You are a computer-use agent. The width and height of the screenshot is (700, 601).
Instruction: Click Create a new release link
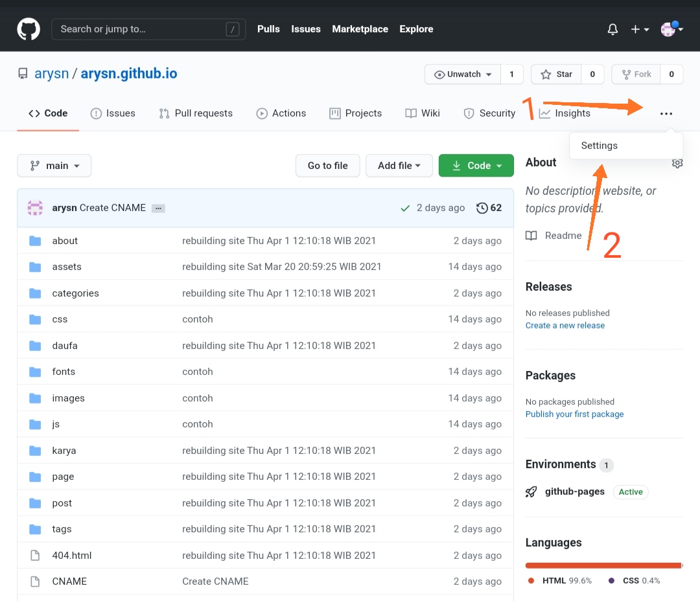(565, 326)
